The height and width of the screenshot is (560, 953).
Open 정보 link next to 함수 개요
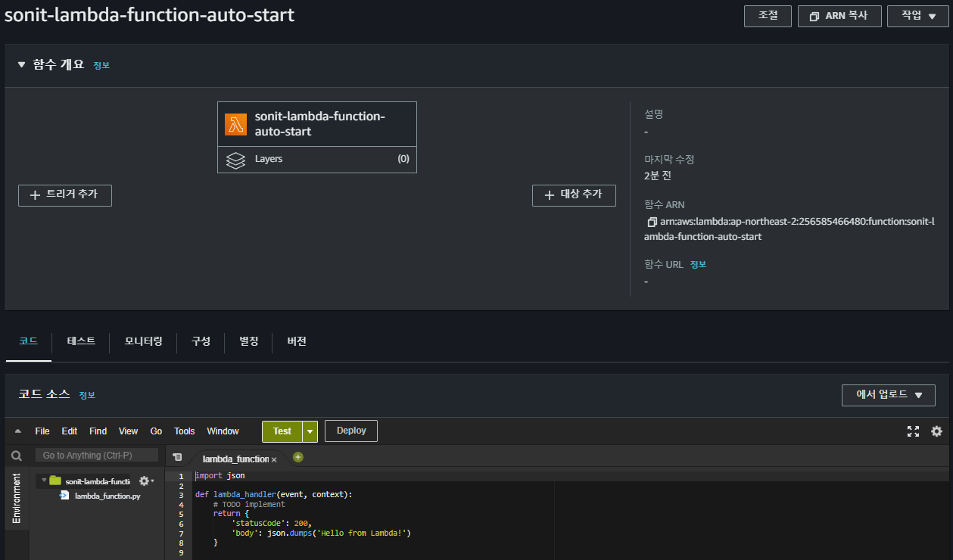pyautogui.click(x=101, y=66)
